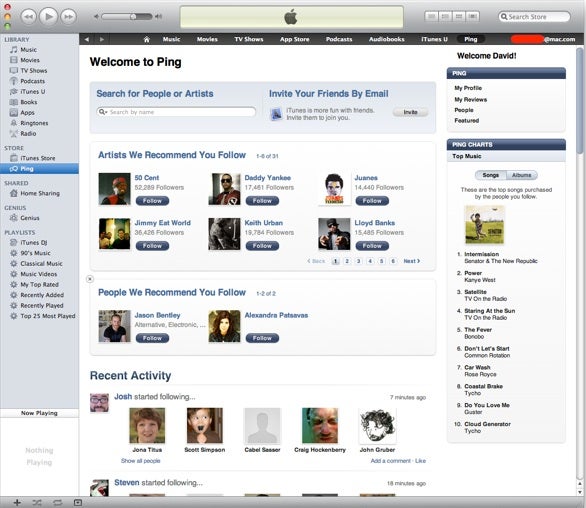Click Add a comment link
The height and width of the screenshot is (508, 586).
click(391, 461)
